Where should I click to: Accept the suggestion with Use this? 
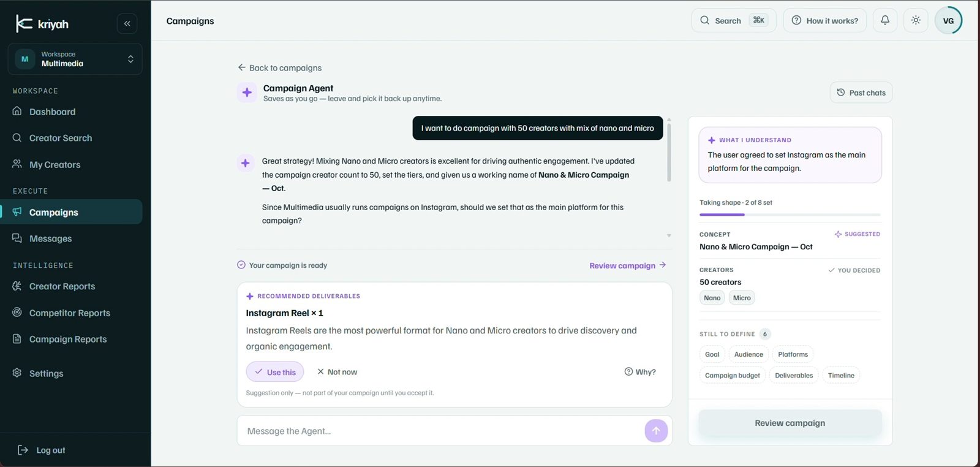pyautogui.click(x=275, y=372)
